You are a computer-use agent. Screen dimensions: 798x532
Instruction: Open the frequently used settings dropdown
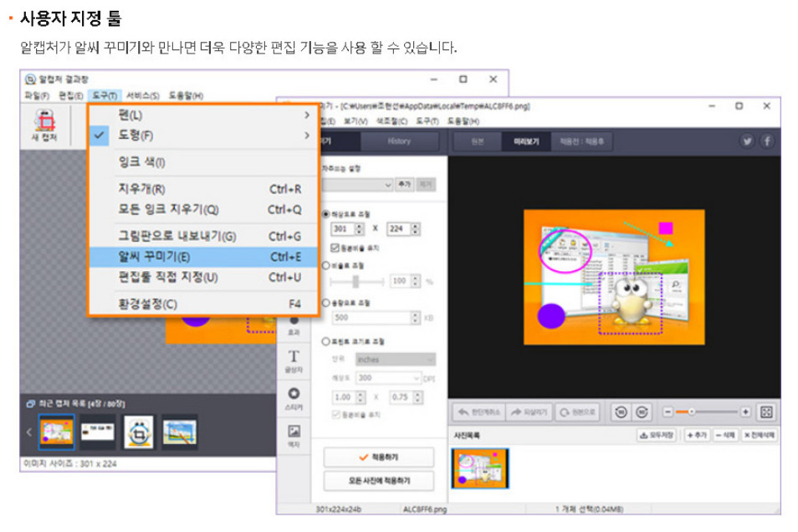(358, 184)
